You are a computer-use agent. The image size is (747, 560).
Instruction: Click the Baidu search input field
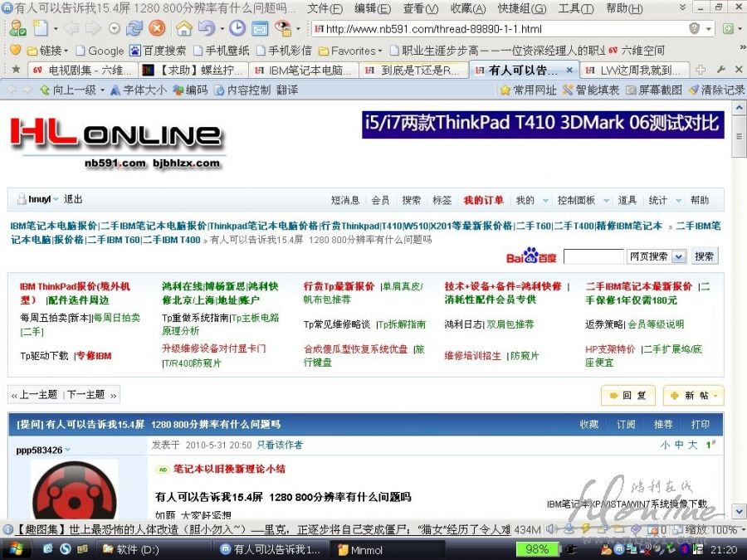pyautogui.click(x=593, y=256)
